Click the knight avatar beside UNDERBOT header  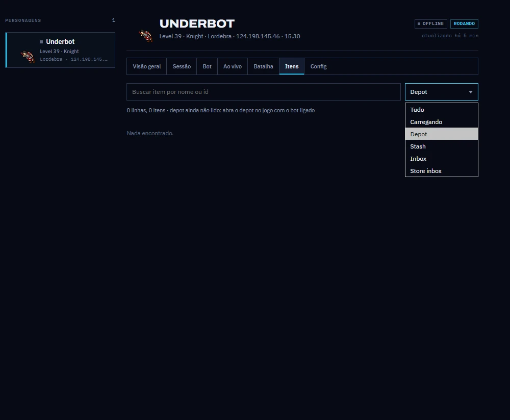click(x=146, y=36)
